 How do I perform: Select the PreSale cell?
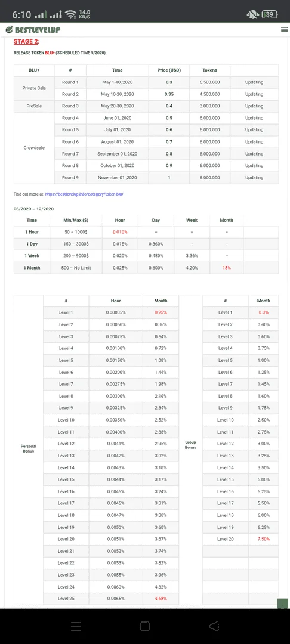[34, 106]
